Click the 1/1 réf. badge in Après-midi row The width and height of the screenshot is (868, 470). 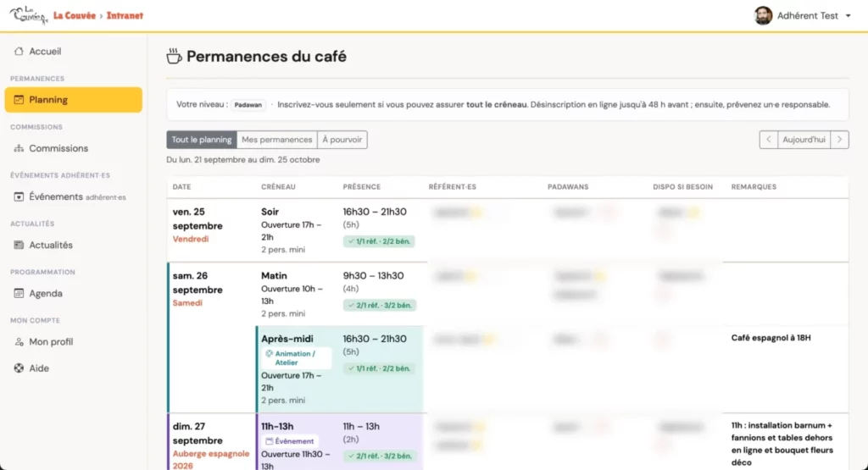tap(379, 368)
